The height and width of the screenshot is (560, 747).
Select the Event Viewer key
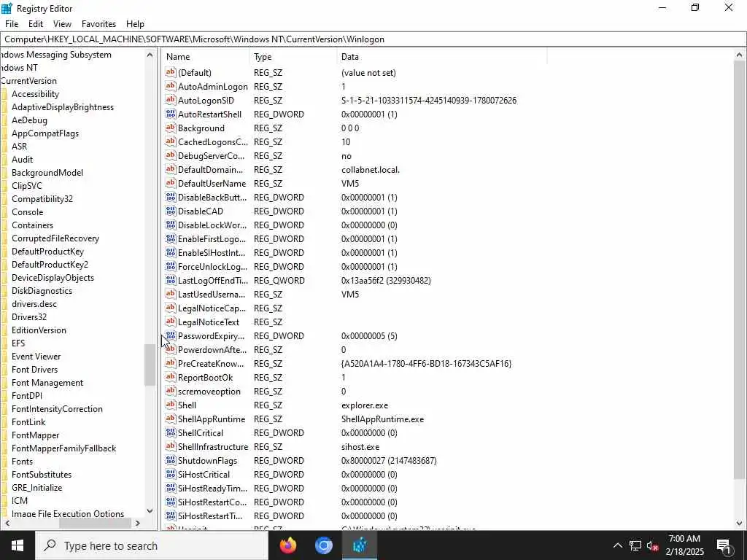36,356
